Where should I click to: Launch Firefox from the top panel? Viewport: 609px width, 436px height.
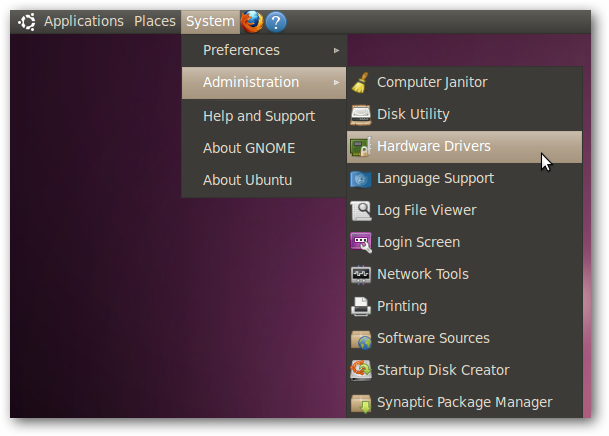tap(252, 22)
